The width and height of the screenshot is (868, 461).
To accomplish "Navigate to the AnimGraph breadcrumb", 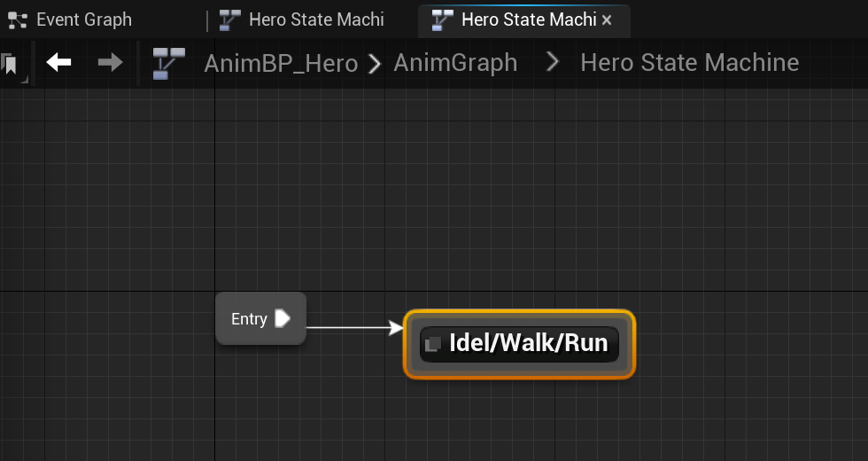I will pyautogui.click(x=455, y=63).
